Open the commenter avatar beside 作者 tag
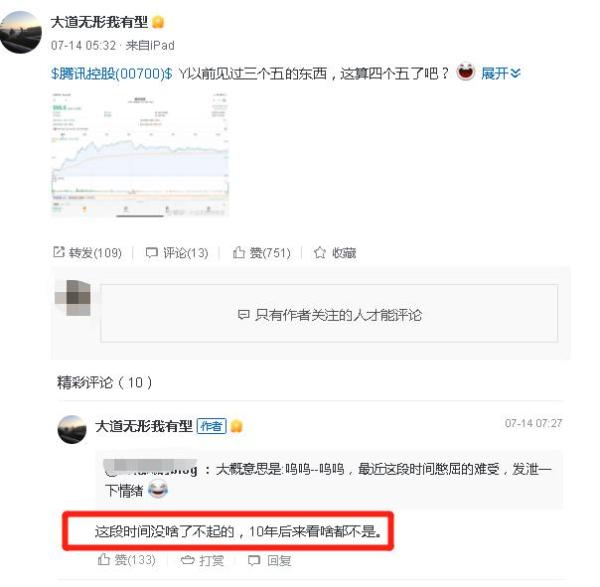Viewport: 600px width, 587px height. coord(72,429)
